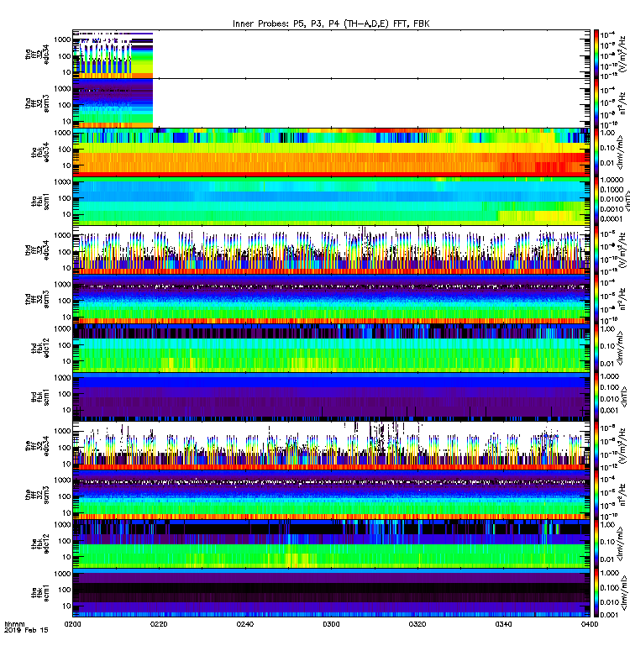Click the thd fbk scm1 spectrogram panel

pos(331,396)
